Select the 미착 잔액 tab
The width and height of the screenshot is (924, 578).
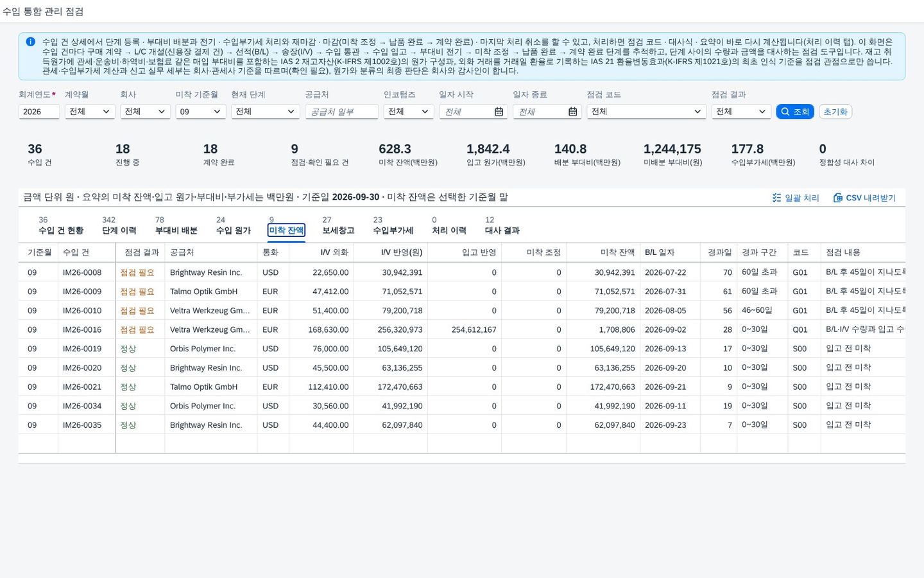[286, 231]
